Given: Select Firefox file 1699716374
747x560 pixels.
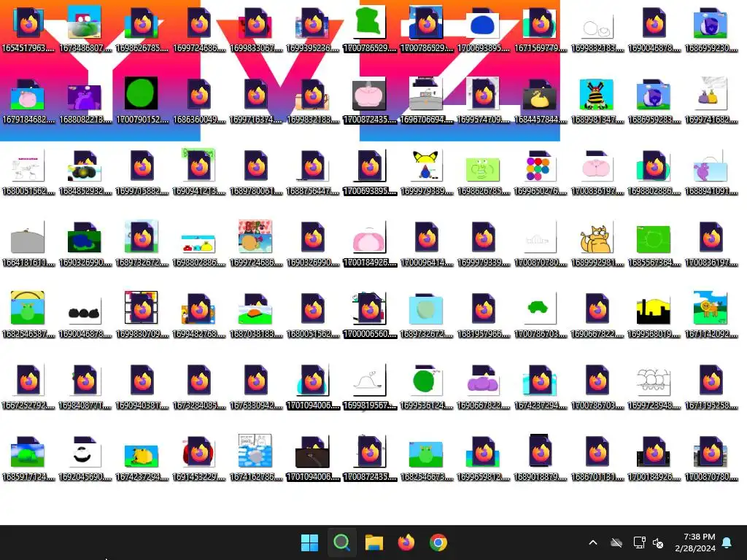Looking at the screenshot, I should (x=256, y=101).
